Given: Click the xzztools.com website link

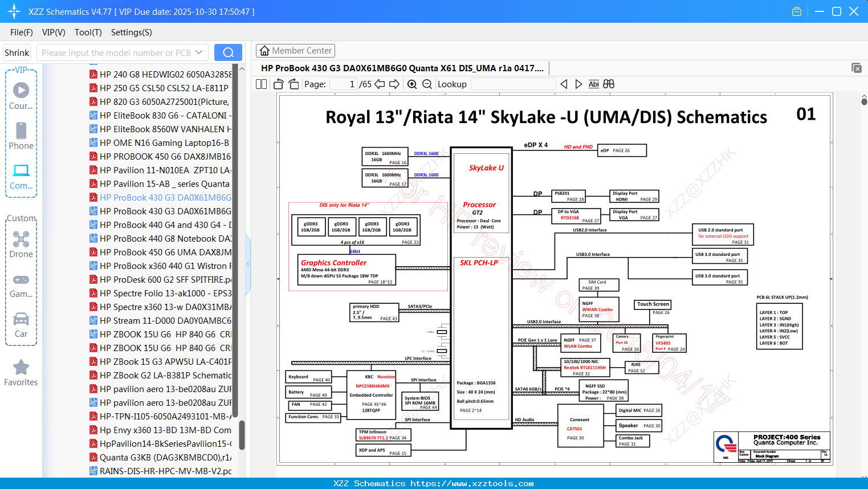Looking at the screenshot, I should click(472, 483).
